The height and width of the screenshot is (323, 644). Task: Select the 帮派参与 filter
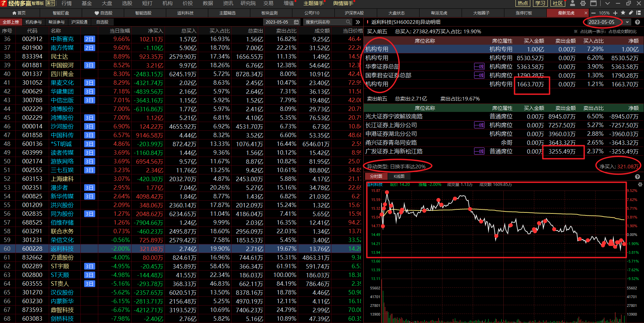point(57,22)
